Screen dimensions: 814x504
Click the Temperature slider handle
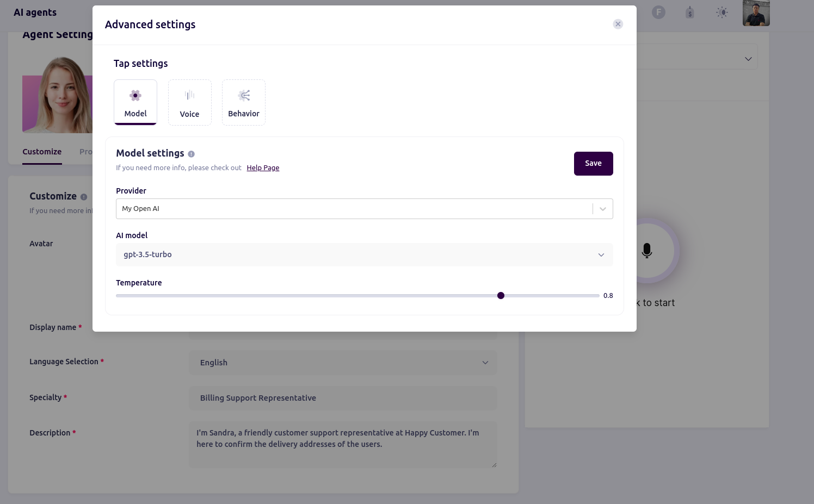(501, 296)
